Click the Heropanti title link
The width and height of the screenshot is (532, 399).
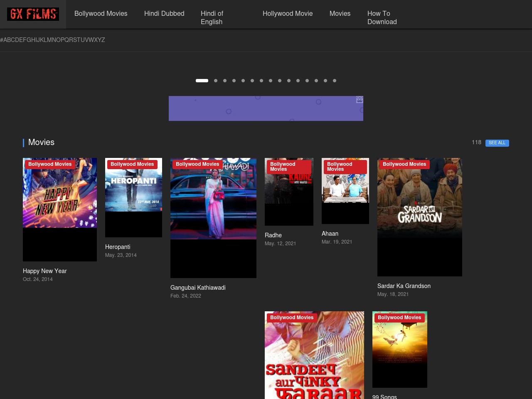click(x=118, y=247)
